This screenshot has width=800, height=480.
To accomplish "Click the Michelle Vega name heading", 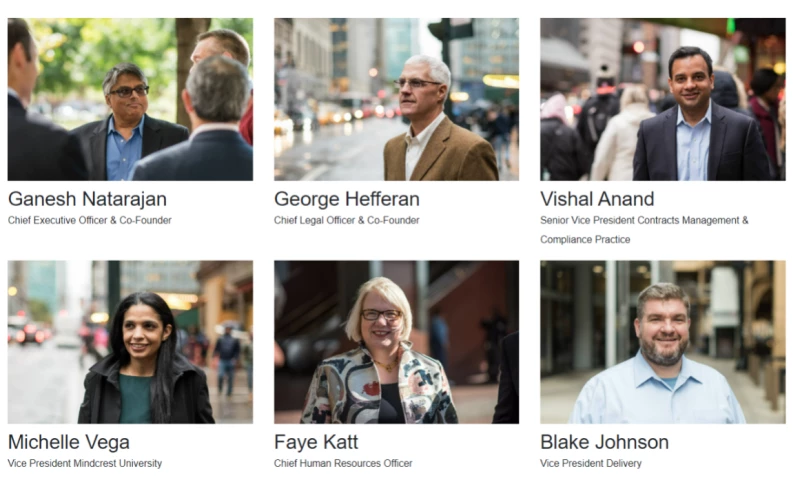I will pos(69,442).
